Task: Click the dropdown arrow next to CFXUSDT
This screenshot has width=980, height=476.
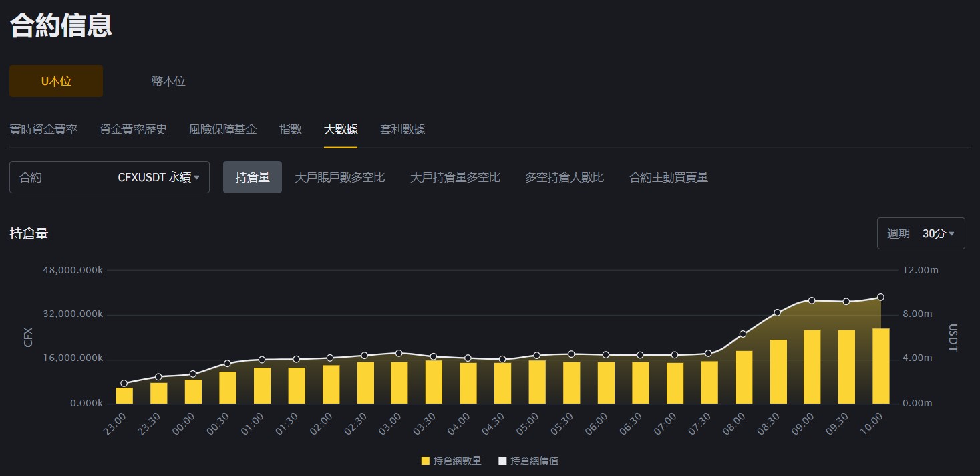Action: [197, 176]
